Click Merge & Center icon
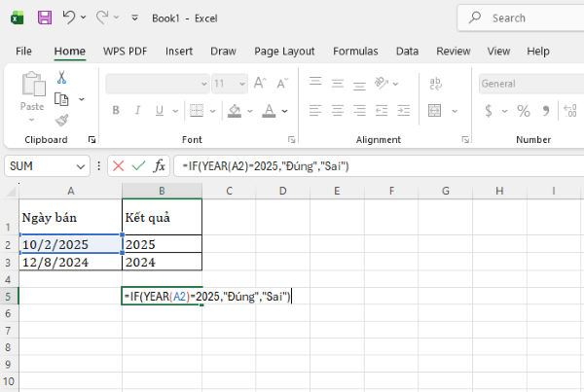 click(x=435, y=111)
